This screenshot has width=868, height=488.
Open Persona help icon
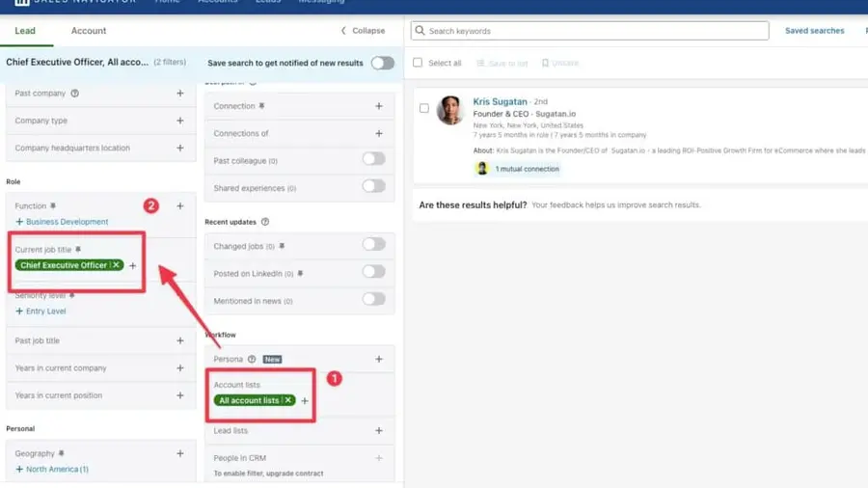click(252, 359)
